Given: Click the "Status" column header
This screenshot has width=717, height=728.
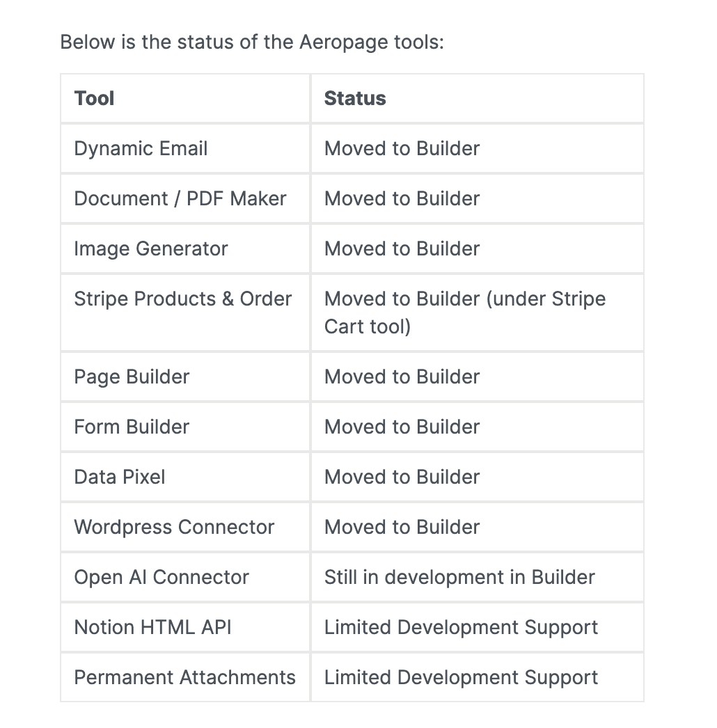Looking at the screenshot, I should (355, 99).
